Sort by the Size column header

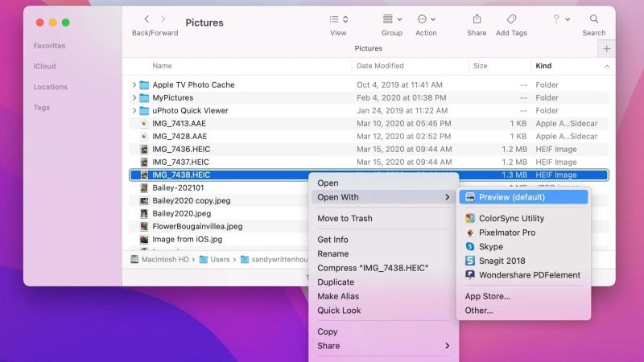(x=480, y=66)
